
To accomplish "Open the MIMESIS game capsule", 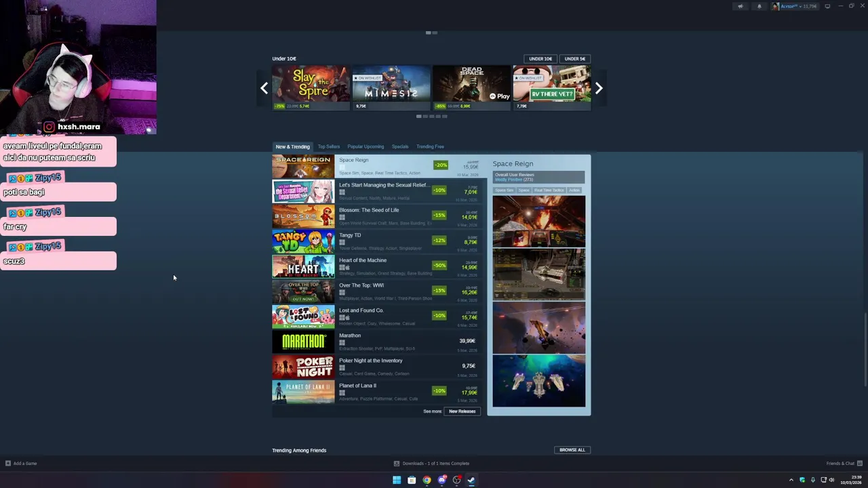I will [x=391, y=87].
